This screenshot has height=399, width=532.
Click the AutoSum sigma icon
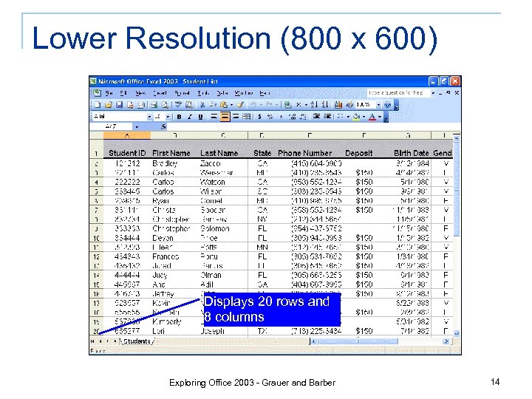point(299,105)
